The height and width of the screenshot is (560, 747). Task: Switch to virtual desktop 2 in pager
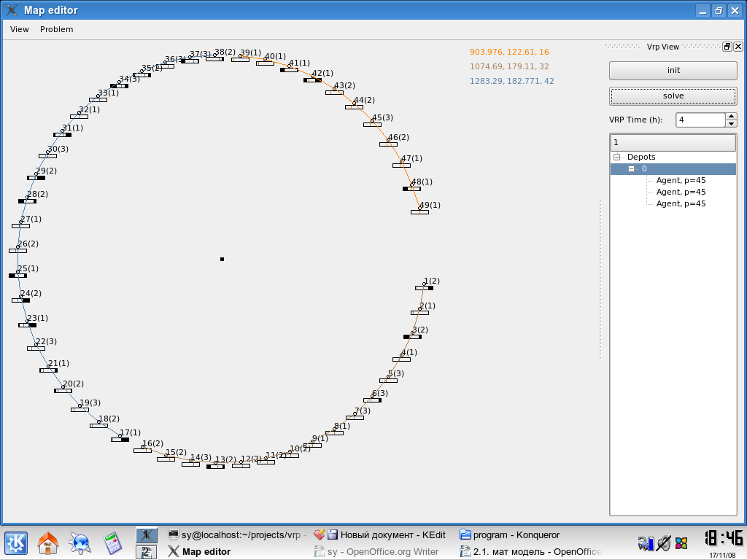(146, 552)
